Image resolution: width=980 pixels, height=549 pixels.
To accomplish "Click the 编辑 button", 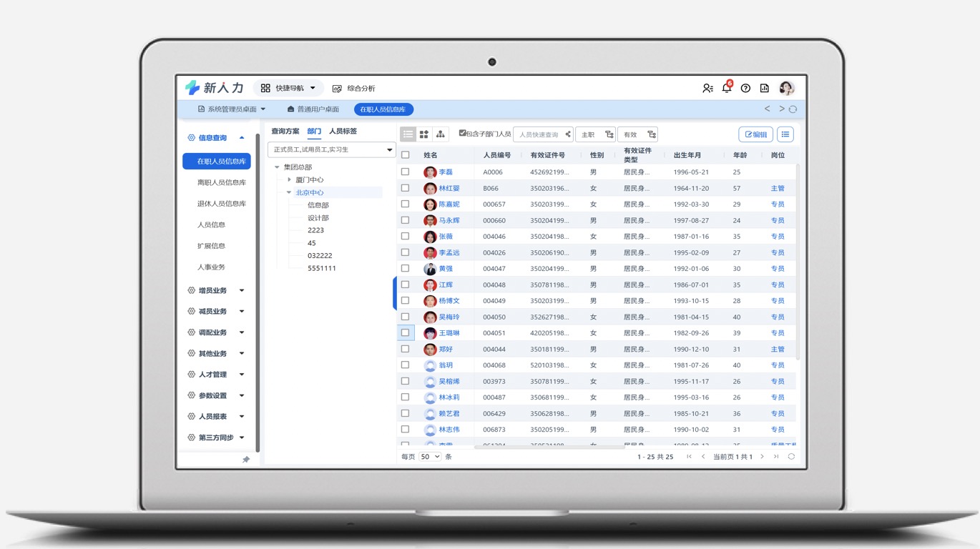I will click(x=755, y=134).
